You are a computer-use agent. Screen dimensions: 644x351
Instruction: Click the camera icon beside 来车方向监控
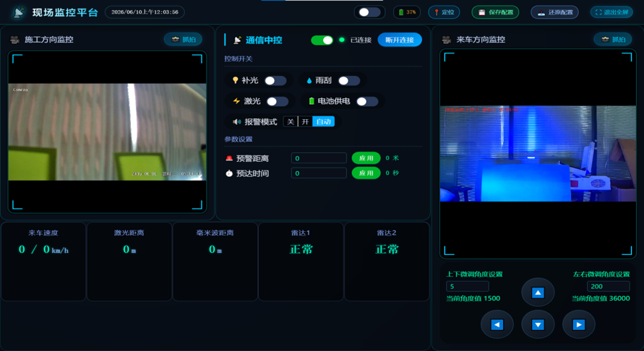[447, 40]
